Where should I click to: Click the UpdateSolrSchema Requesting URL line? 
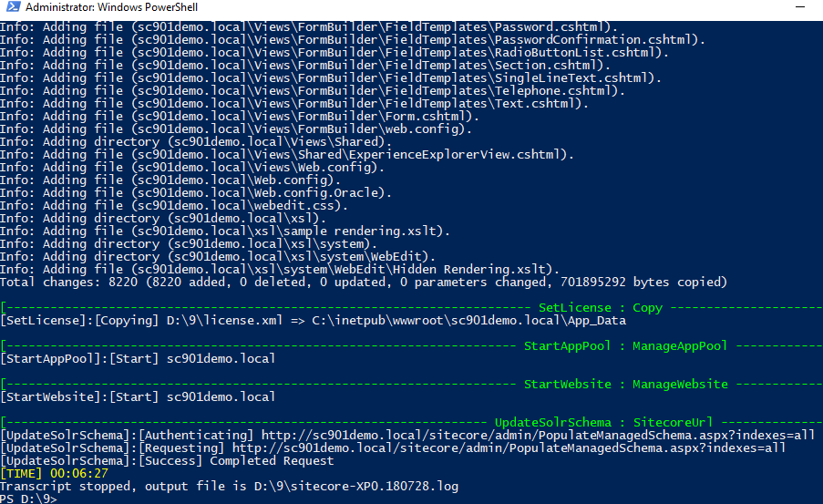[x=393, y=447]
